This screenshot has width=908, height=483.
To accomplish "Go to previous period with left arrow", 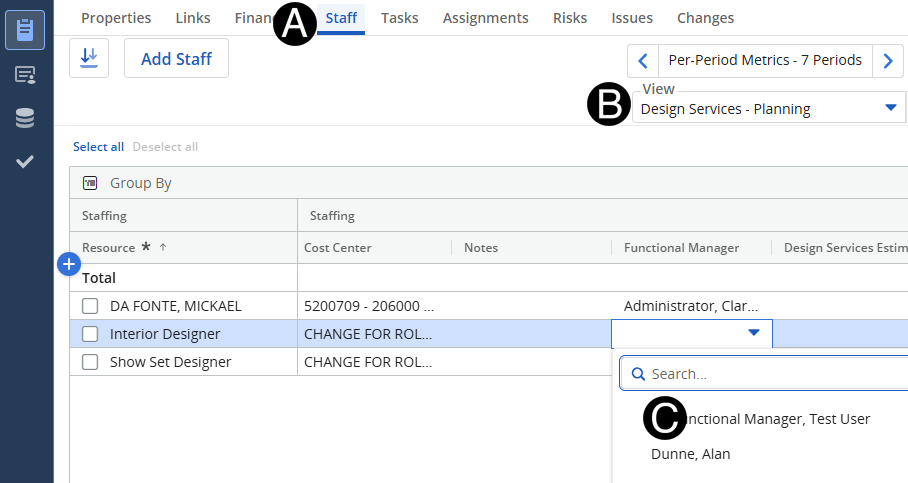I will click(643, 60).
